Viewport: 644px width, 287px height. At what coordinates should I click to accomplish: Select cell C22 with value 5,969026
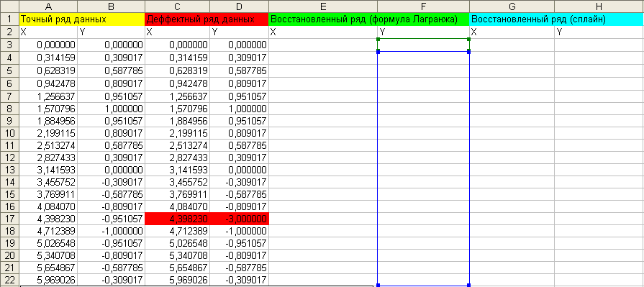coord(178,281)
